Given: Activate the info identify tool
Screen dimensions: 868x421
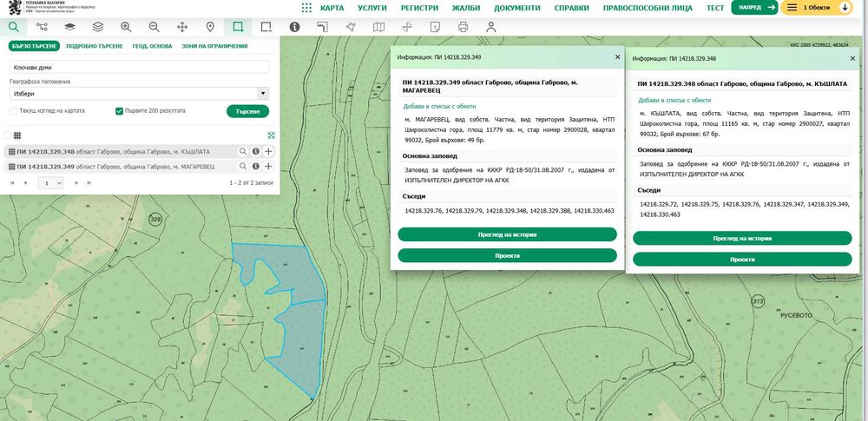Looking at the screenshot, I should (294, 27).
